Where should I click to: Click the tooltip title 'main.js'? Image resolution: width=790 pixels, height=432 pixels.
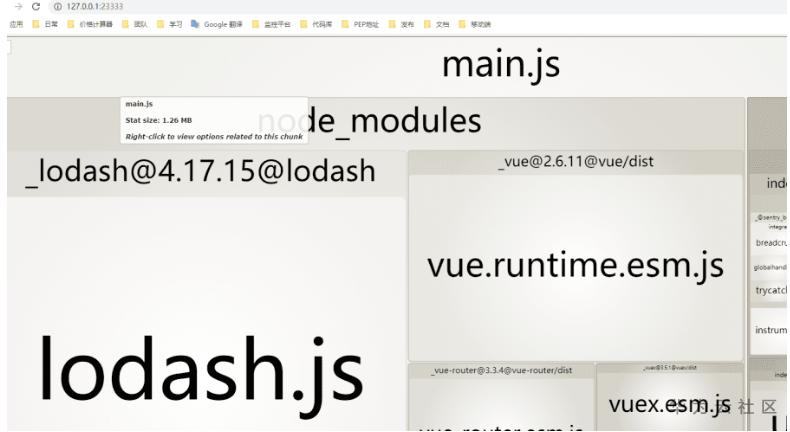point(139,104)
